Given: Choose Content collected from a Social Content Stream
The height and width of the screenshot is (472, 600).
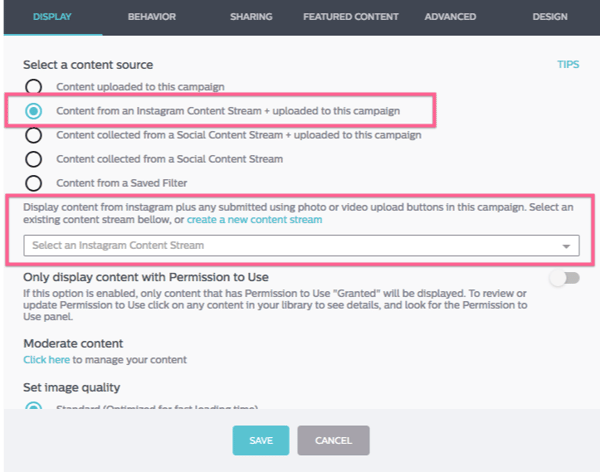Looking at the screenshot, I should (33, 159).
